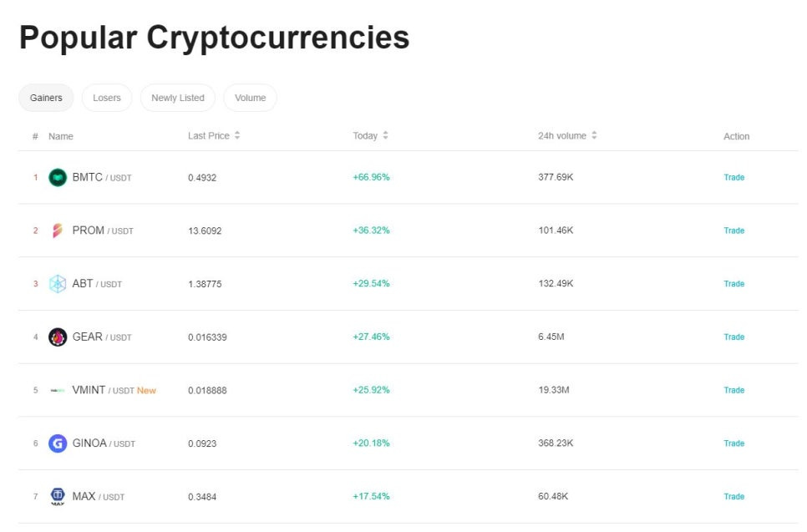The height and width of the screenshot is (532, 807).
Task: Open the VMINT / USDT pair name
Action: click(x=103, y=390)
